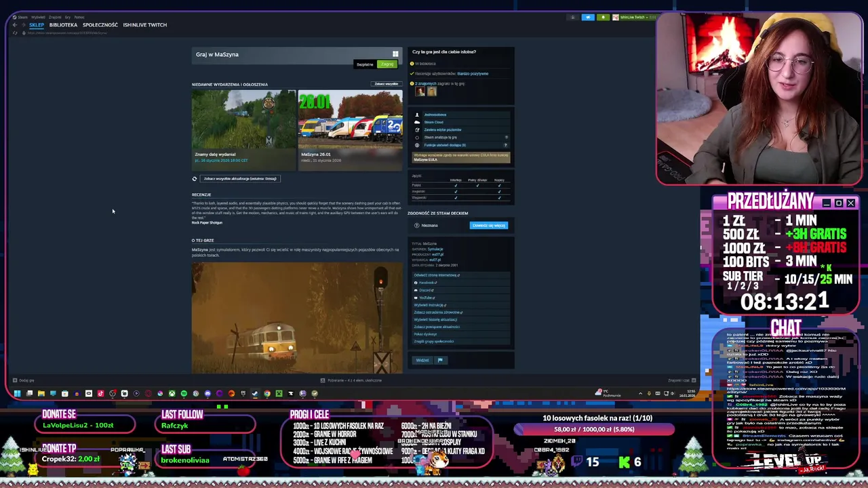Open 'Znajomi i czat' in Steam footer

681,380
